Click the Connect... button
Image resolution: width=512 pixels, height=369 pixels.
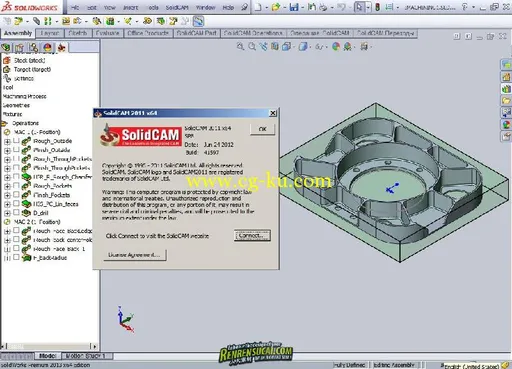tap(252, 235)
